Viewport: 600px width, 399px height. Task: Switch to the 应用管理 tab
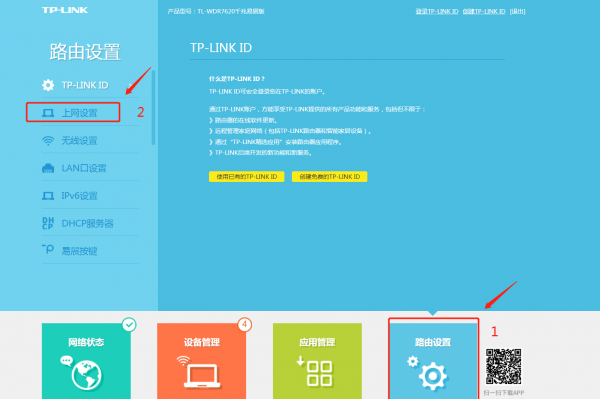coord(317,361)
